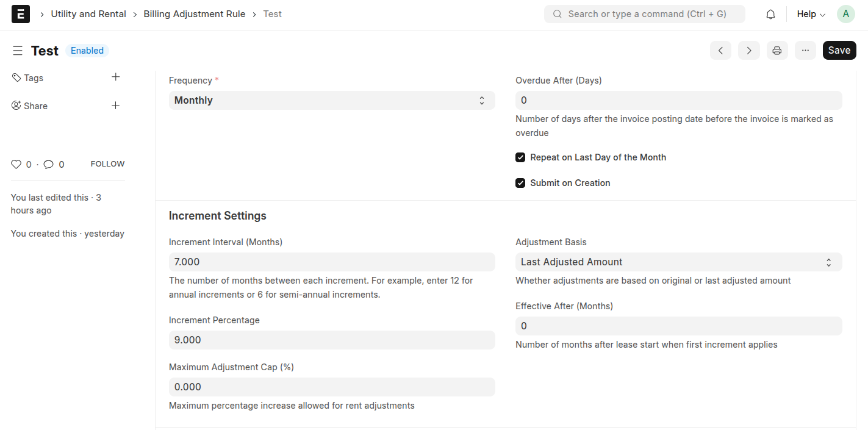The width and height of the screenshot is (868, 430).
Task: Open the Frequency Monthly dropdown
Action: [x=332, y=101]
